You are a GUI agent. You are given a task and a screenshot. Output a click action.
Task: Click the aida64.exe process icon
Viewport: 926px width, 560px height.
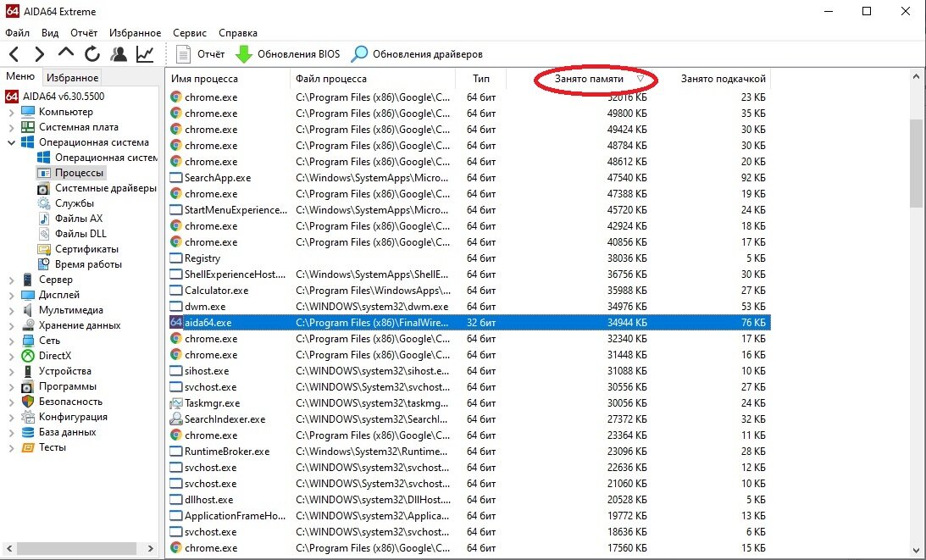point(176,323)
